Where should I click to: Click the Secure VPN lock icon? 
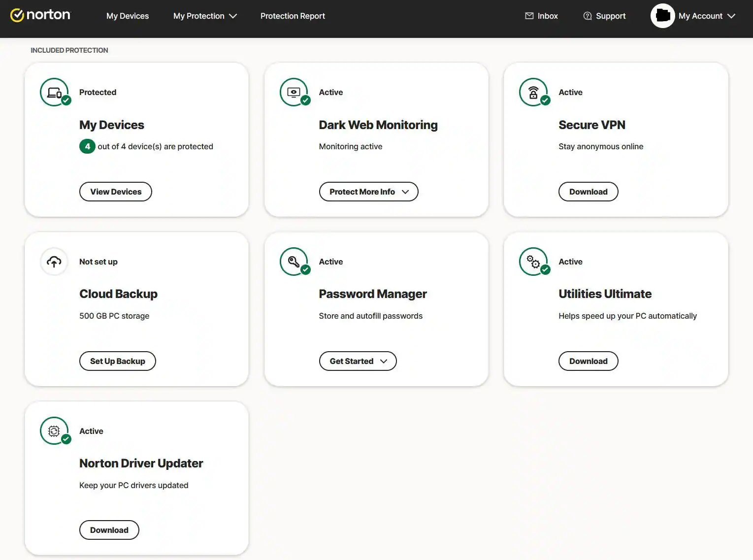tap(533, 92)
